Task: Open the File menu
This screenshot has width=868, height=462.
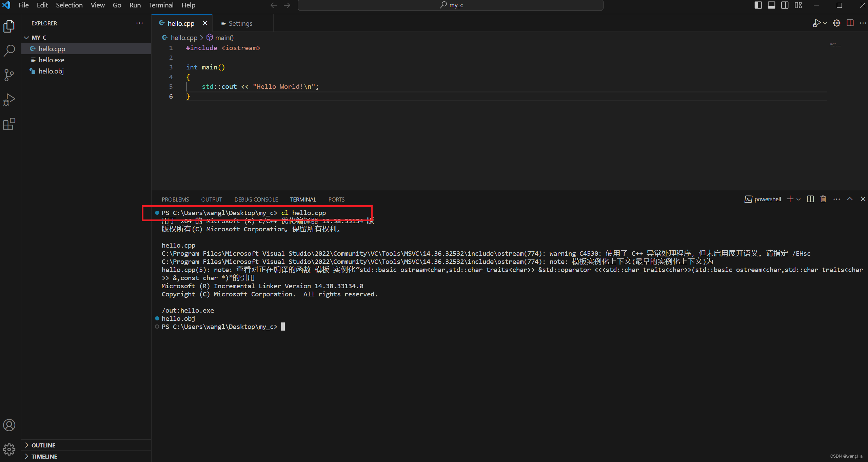Action: tap(24, 5)
